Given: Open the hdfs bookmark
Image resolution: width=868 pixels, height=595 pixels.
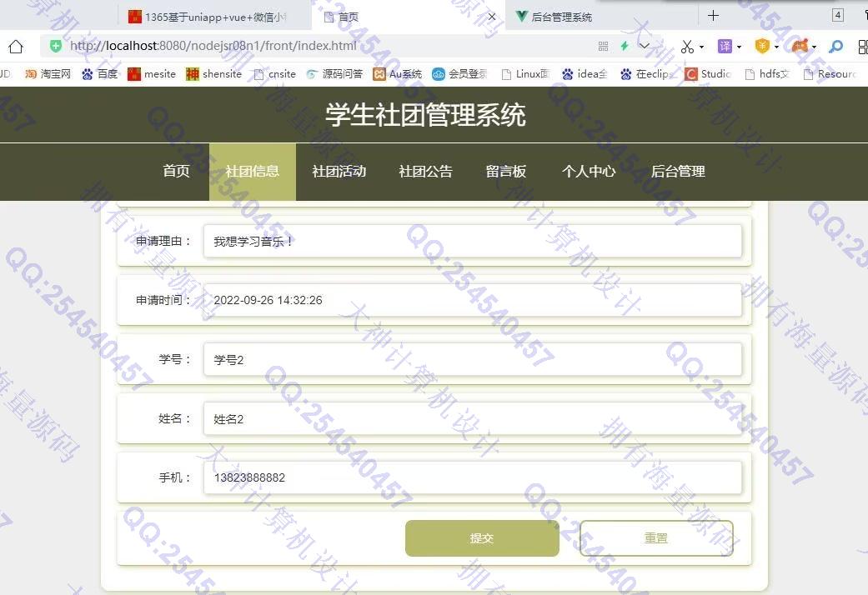Looking at the screenshot, I should [x=767, y=74].
